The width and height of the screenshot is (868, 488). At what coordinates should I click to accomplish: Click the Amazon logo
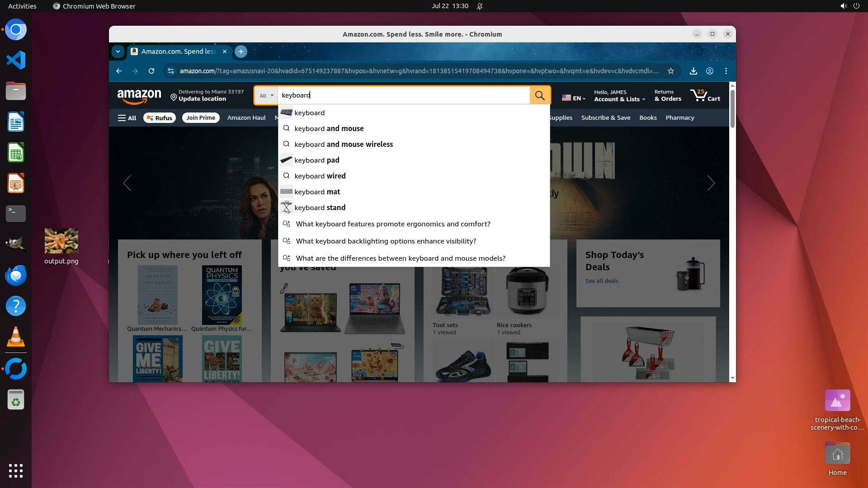(x=139, y=95)
